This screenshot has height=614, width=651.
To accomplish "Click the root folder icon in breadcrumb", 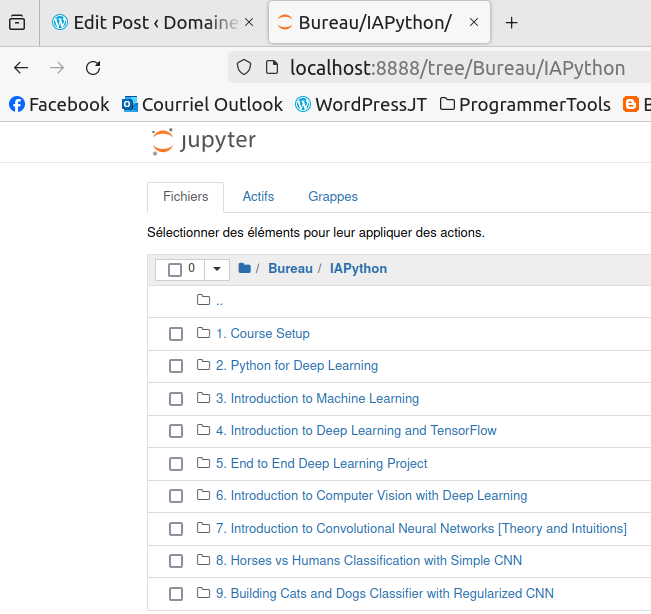I will (x=244, y=269).
